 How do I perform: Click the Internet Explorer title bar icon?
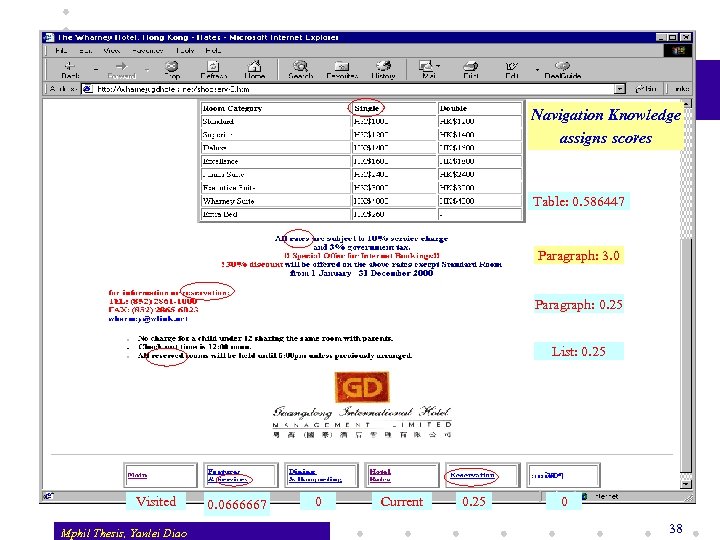(49, 37)
